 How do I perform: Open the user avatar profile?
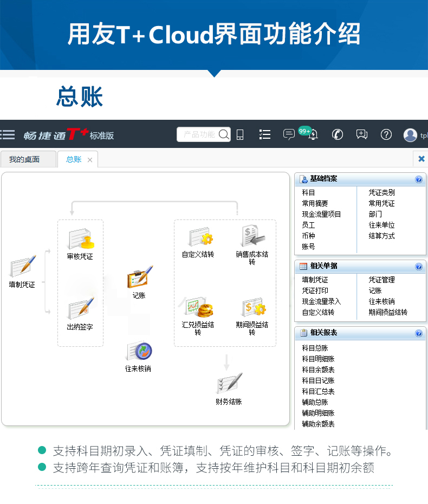click(410, 135)
